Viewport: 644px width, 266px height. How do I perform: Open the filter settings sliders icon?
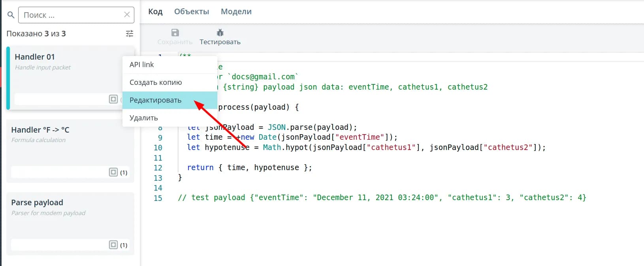click(130, 34)
